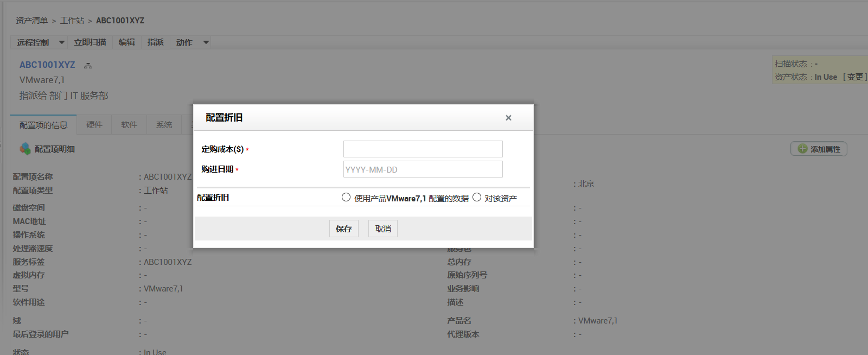The height and width of the screenshot is (355, 868).
Task: Click the MAC地址 field label
Action: [29, 221]
